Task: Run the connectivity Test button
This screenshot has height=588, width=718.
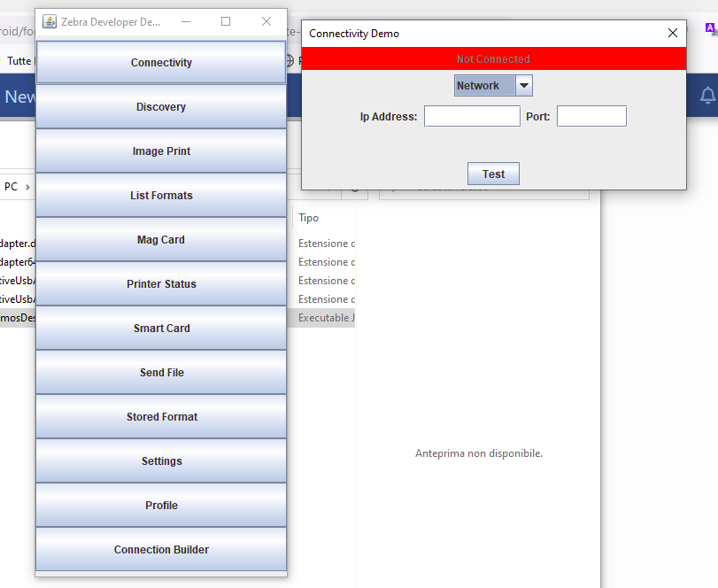Action: click(x=493, y=174)
